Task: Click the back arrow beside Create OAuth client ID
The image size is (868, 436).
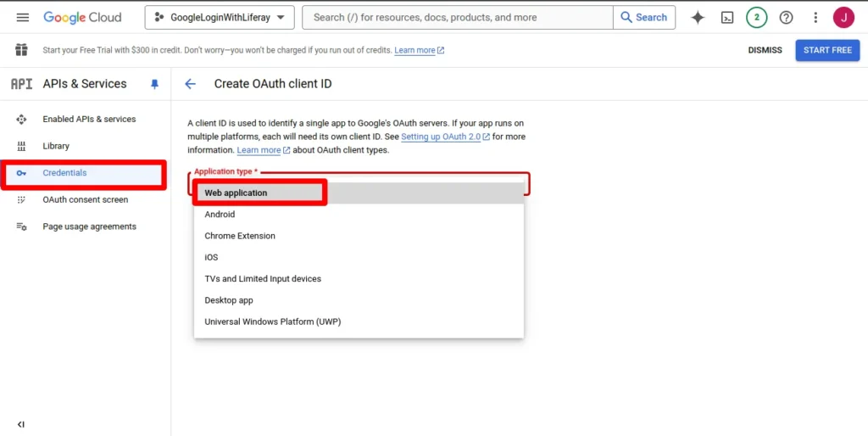Action: coord(191,84)
